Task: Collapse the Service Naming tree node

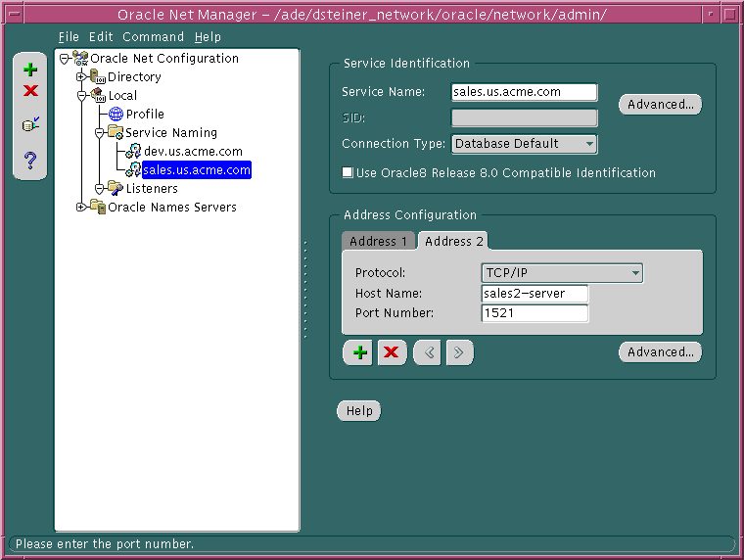Action: tap(99, 132)
